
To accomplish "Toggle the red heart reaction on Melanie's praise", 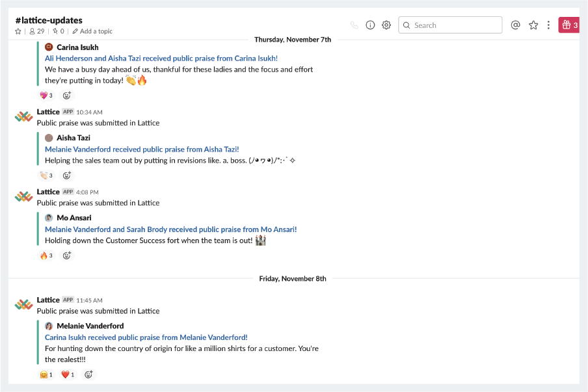I will tap(68, 374).
